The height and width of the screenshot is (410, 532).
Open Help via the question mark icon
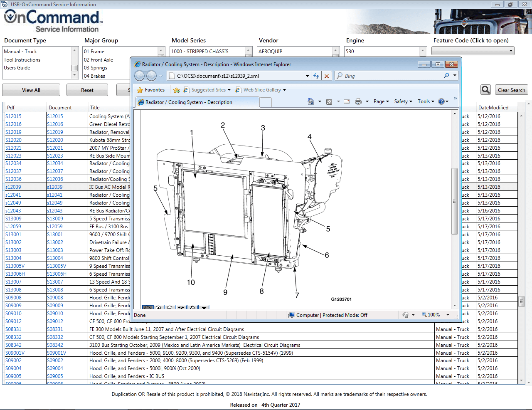pyautogui.click(x=441, y=101)
